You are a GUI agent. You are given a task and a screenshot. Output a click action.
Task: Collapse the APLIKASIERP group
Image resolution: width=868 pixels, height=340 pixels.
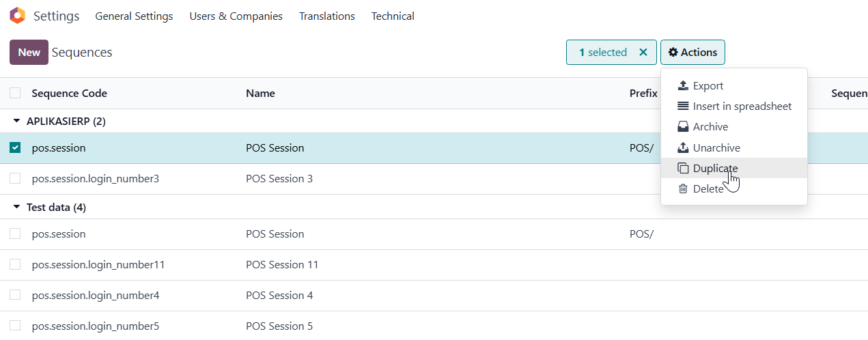pos(17,122)
